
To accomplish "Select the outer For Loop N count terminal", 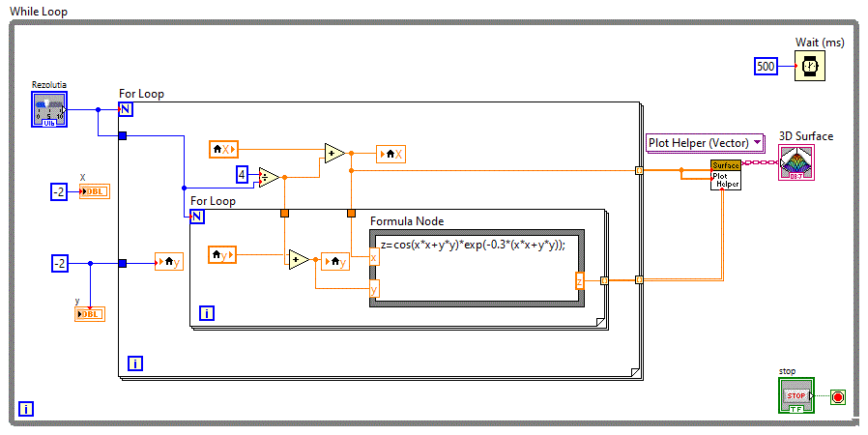I will [x=126, y=108].
